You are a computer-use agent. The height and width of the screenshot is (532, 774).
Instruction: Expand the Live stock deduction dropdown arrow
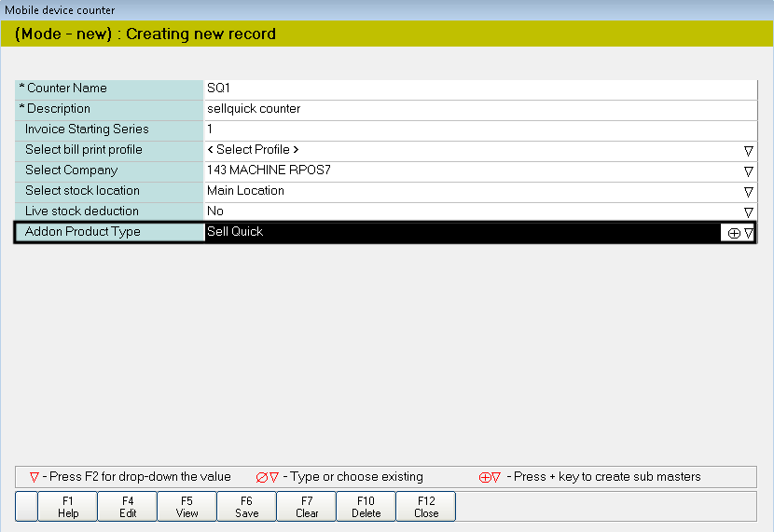(748, 212)
